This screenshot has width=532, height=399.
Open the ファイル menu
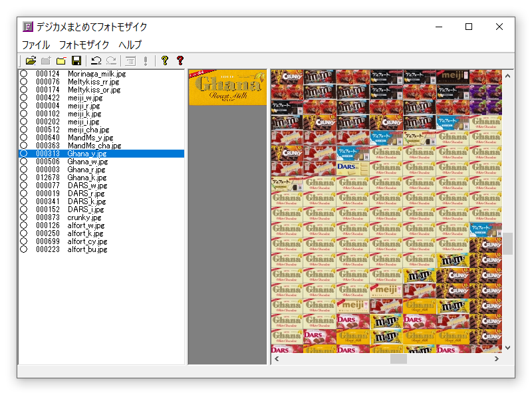(x=36, y=45)
